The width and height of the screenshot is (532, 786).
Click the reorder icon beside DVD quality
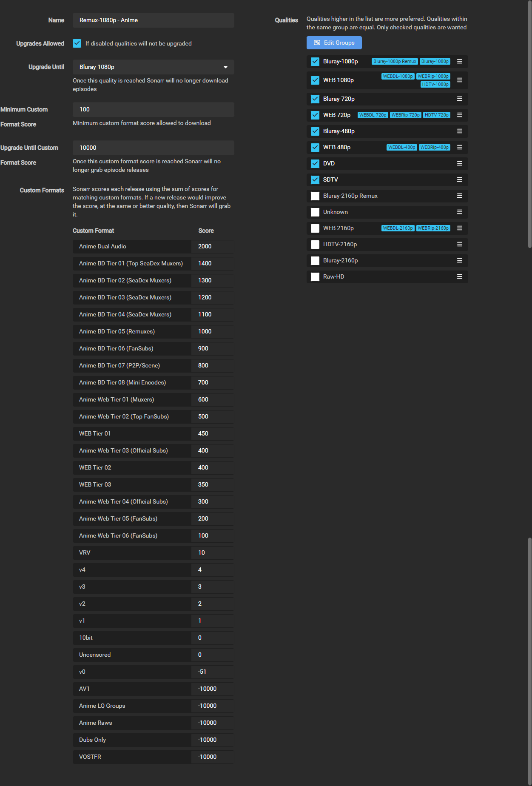click(459, 164)
